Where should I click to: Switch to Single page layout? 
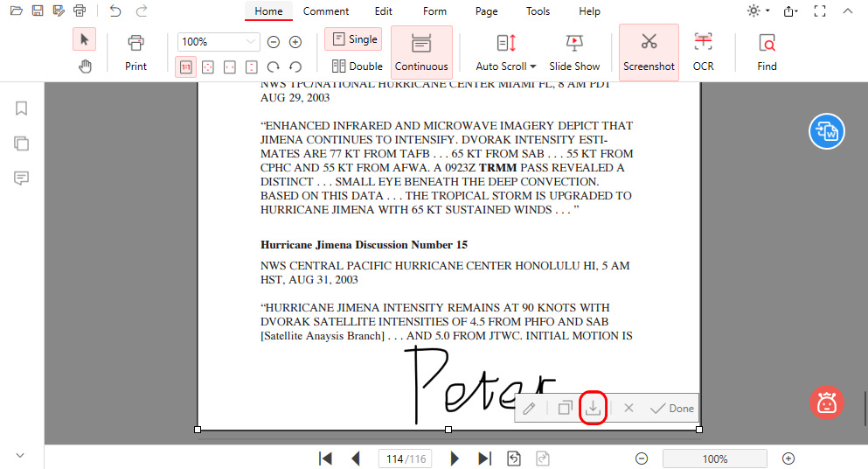pyautogui.click(x=354, y=39)
